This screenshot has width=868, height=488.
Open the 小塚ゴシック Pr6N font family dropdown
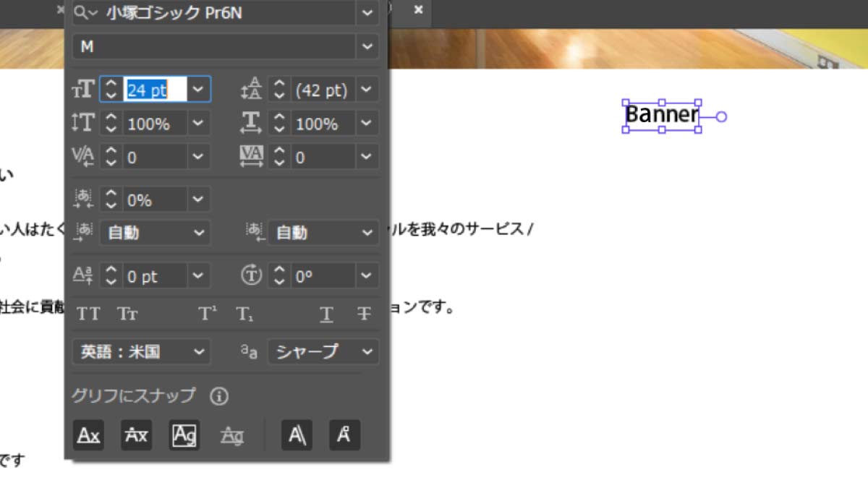point(367,12)
